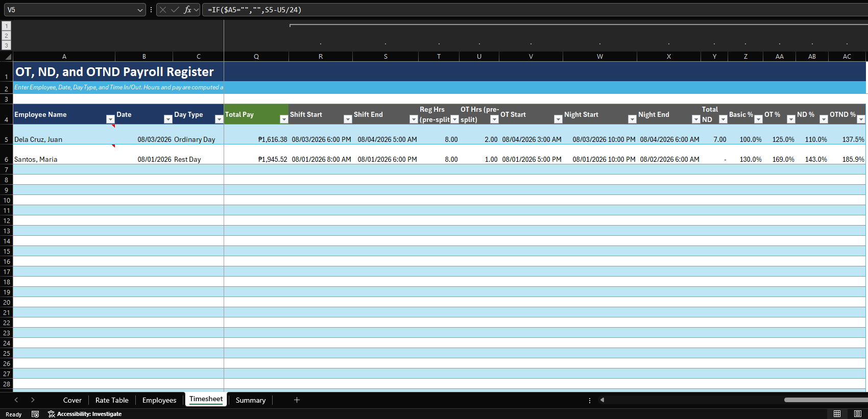Open the Employee Name filter dropdown
This screenshot has width=868, height=419.
pos(110,119)
